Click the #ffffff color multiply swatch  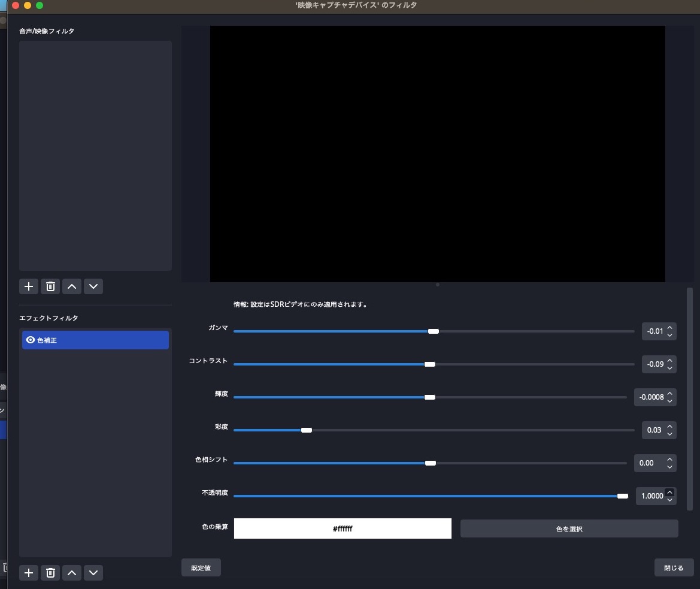(x=343, y=528)
